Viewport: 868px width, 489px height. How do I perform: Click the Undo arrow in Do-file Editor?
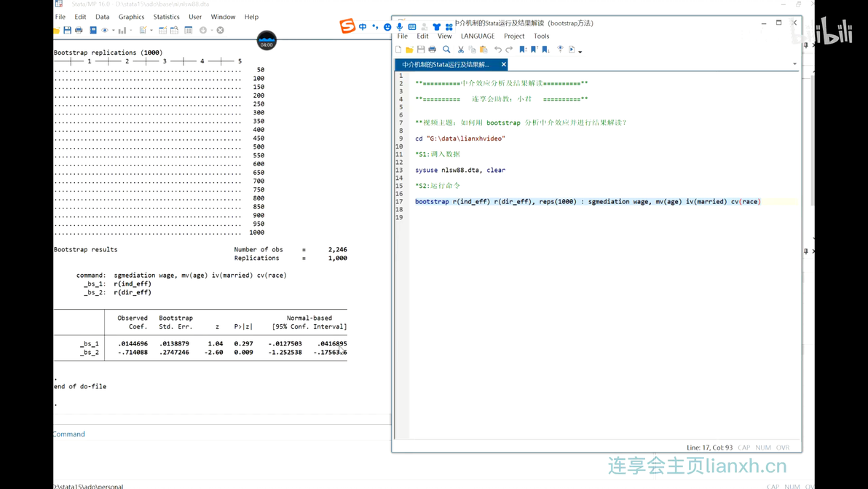point(497,50)
